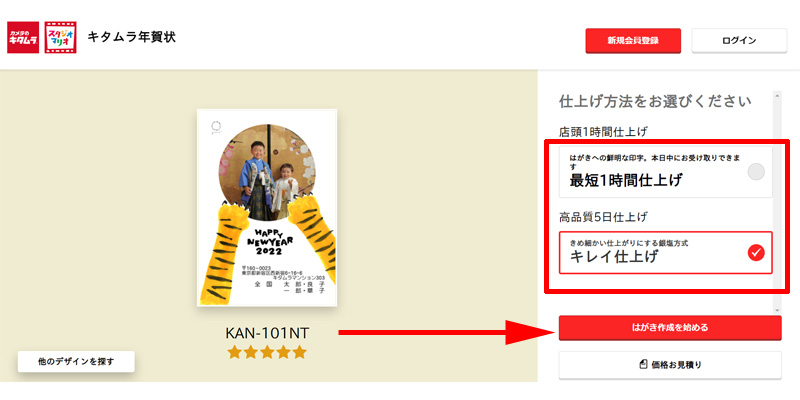Click the tiger New Year postcard preview
The width and height of the screenshot is (800, 400).
(x=267, y=208)
